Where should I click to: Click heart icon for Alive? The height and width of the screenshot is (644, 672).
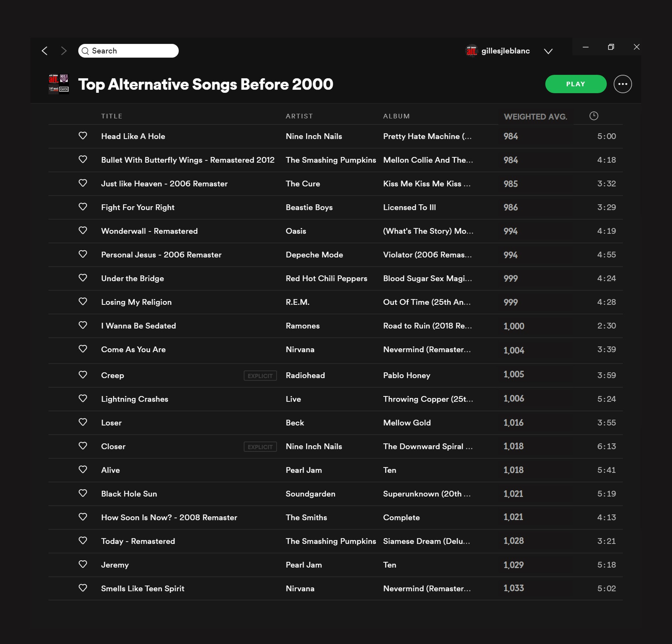(83, 470)
